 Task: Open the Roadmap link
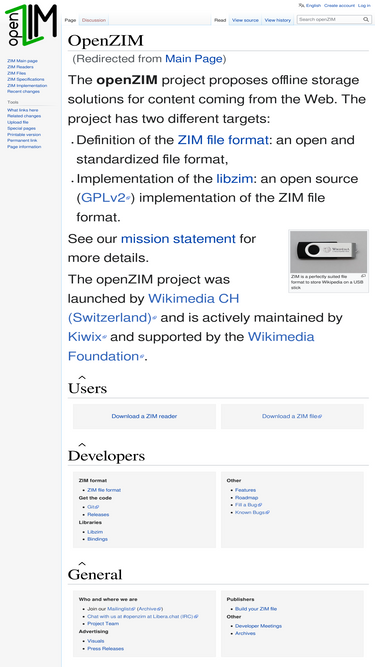point(247,498)
